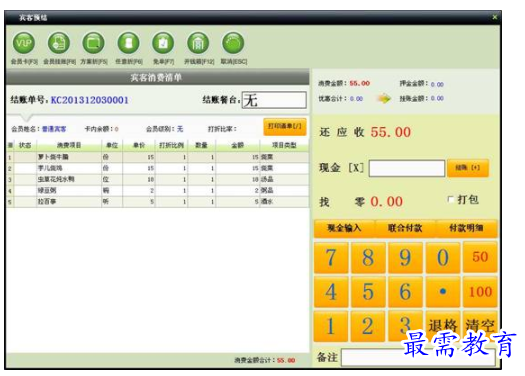The image size is (525, 376).
Task: Click the blue member name after 会员姓名
Action: (x=54, y=129)
